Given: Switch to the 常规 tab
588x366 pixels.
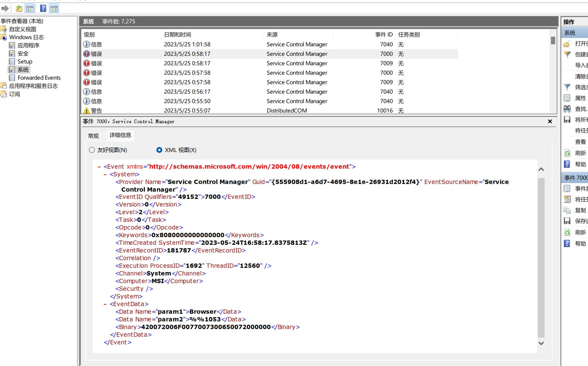Looking at the screenshot, I should tap(93, 136).
